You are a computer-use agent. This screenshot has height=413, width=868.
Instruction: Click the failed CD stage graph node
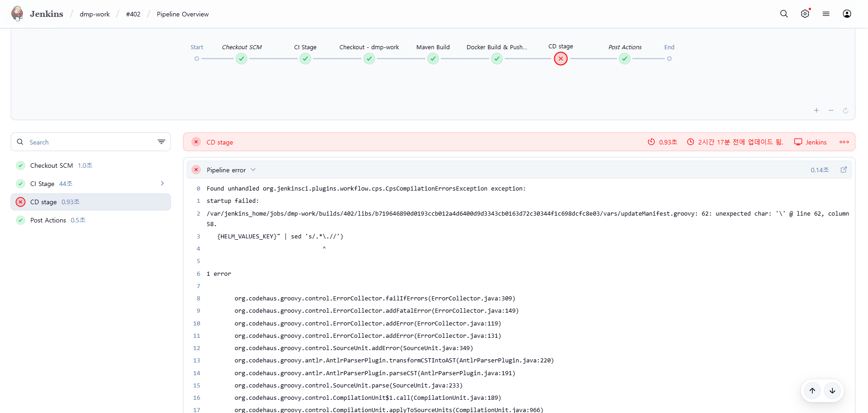[561, 59]
